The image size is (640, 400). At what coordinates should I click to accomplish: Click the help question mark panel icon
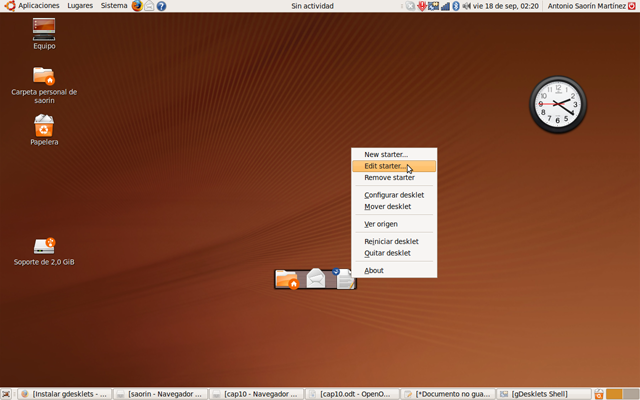coord(162,6)
